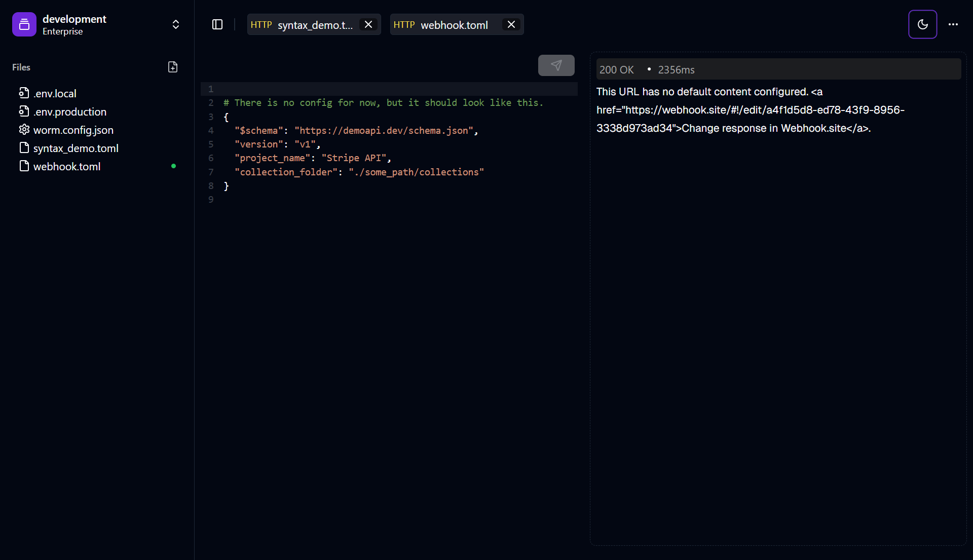Click the 200 OK response status bar

[x=778, y=69]
